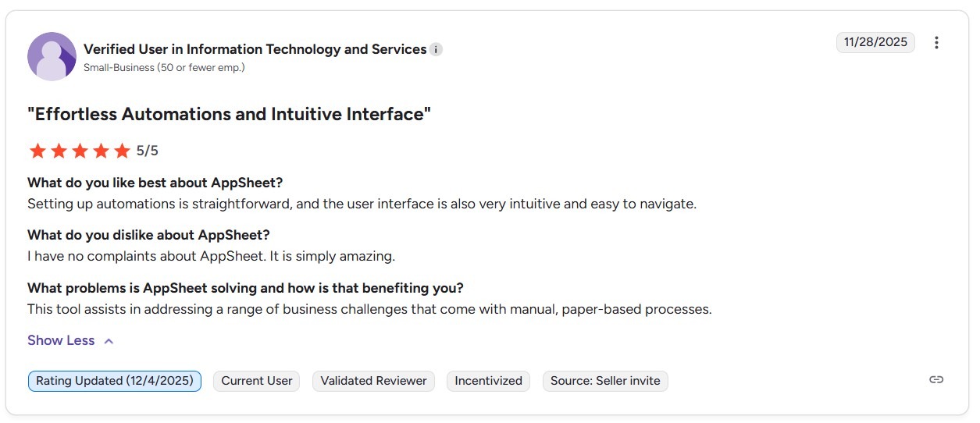
Task: Select the Rating Updated (12/4/2025) badge
Action: point(115,381)
